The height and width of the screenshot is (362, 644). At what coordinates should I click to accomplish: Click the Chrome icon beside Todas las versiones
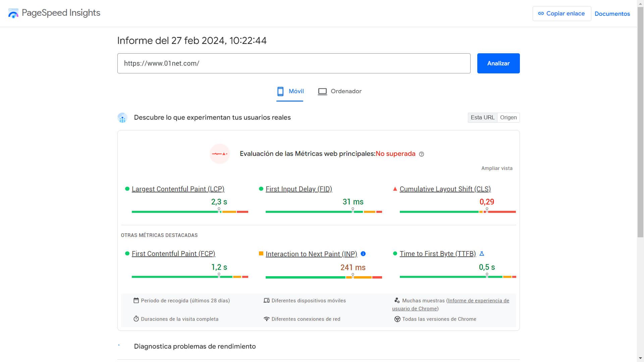(x=397, y=319)
